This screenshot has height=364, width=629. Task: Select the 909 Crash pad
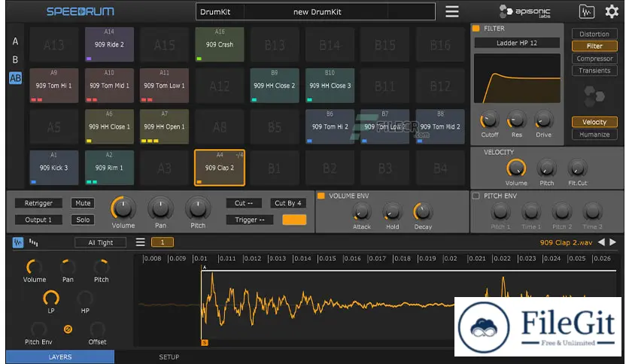220,44
